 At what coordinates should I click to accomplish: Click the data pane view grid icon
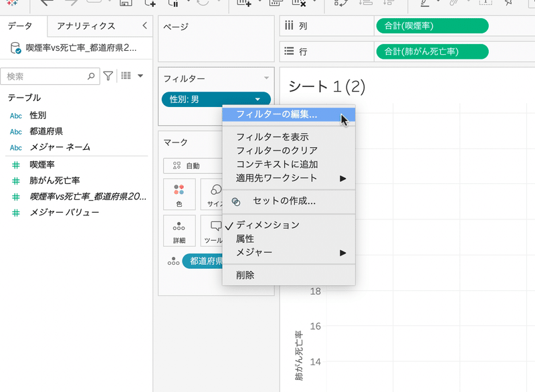pyautogui.click(x=126, y=76)
